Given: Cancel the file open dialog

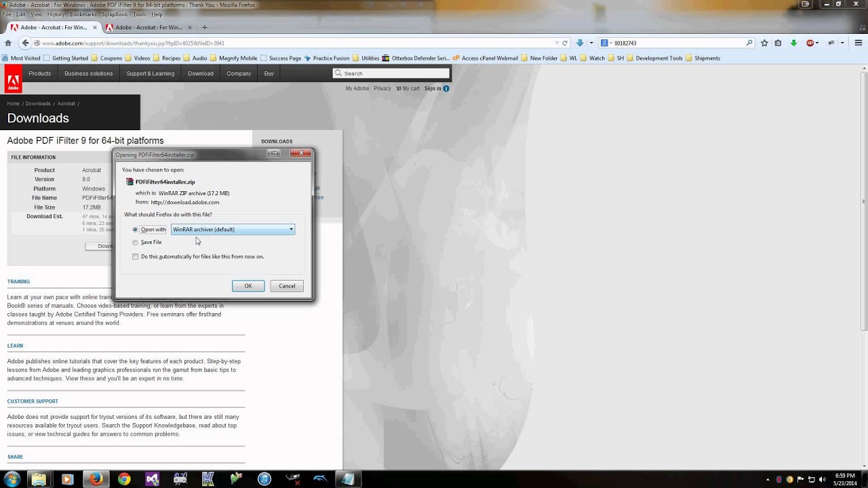Looking at the screenshot, I should click(x=287, y=286).
